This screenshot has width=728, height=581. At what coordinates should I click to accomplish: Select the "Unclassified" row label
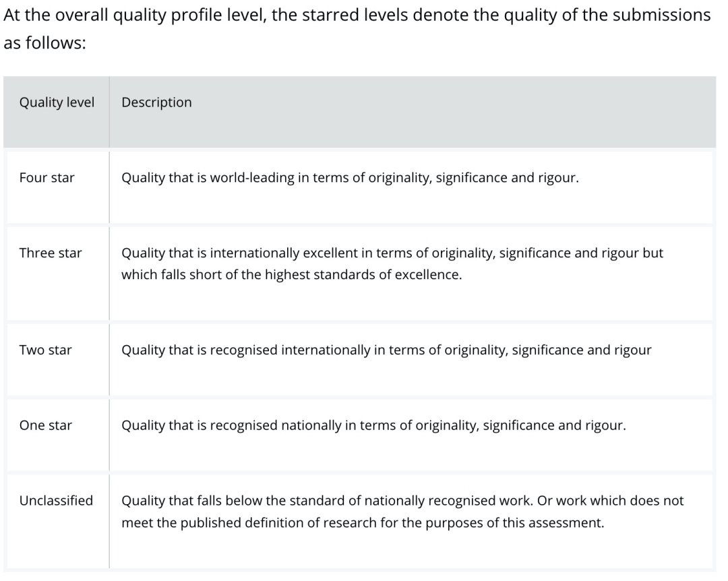tap(56, 501)
